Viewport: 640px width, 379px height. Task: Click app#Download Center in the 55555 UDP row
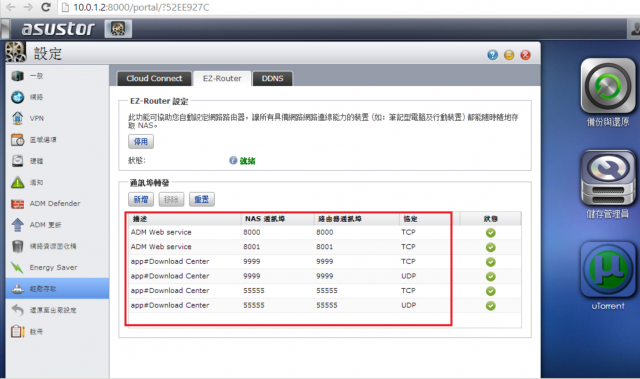170,305
